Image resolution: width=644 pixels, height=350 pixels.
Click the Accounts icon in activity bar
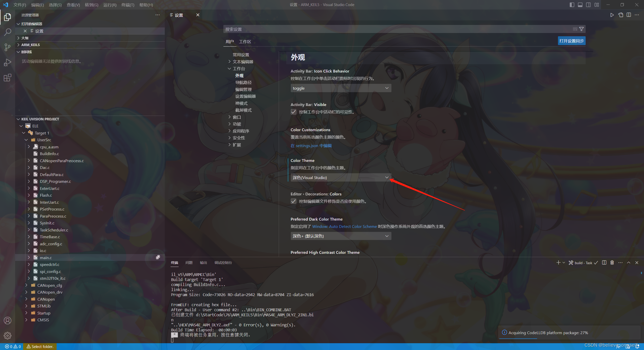point(8,321)
